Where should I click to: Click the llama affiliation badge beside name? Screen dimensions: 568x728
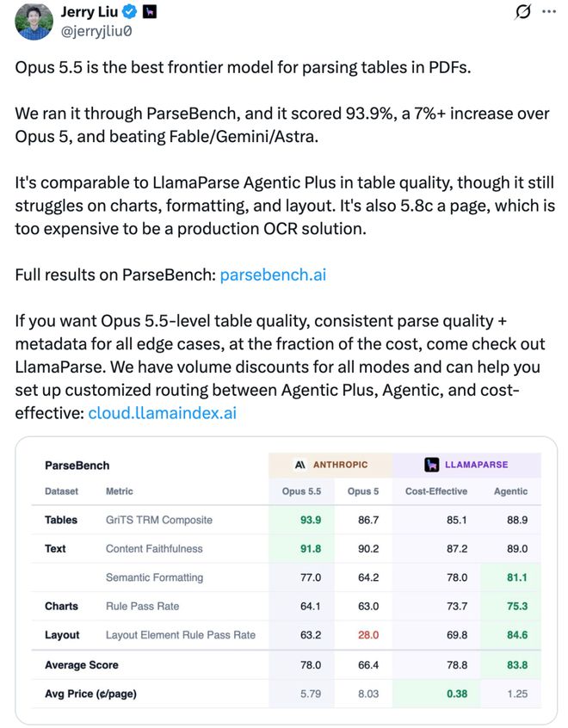[149, 11]
